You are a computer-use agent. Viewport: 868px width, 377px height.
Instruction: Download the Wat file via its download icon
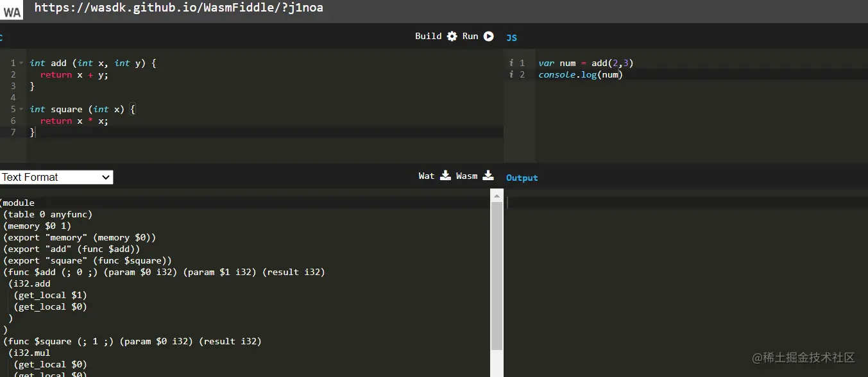click(x=445, y=176)
